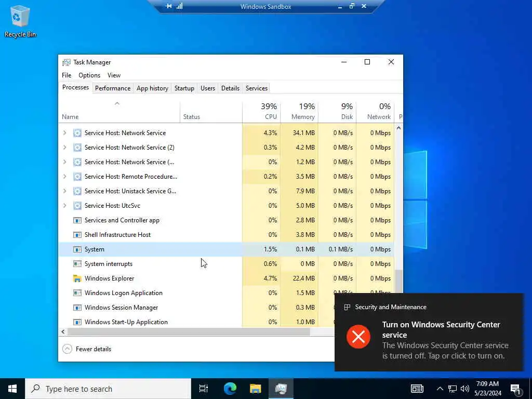532x399 pixels.
Task: Click the Turn on Windows Security Center notification
Action: coord(429,332)
